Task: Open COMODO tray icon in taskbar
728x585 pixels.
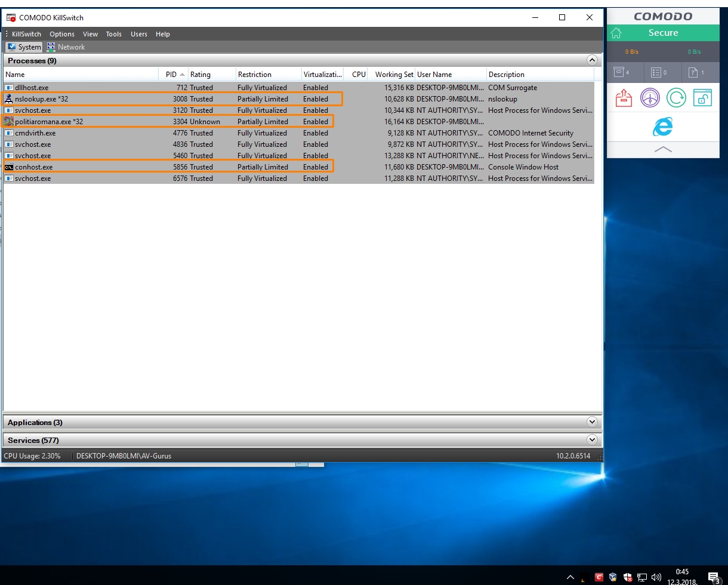Action: pyautogui.click(x=599, y=577)
